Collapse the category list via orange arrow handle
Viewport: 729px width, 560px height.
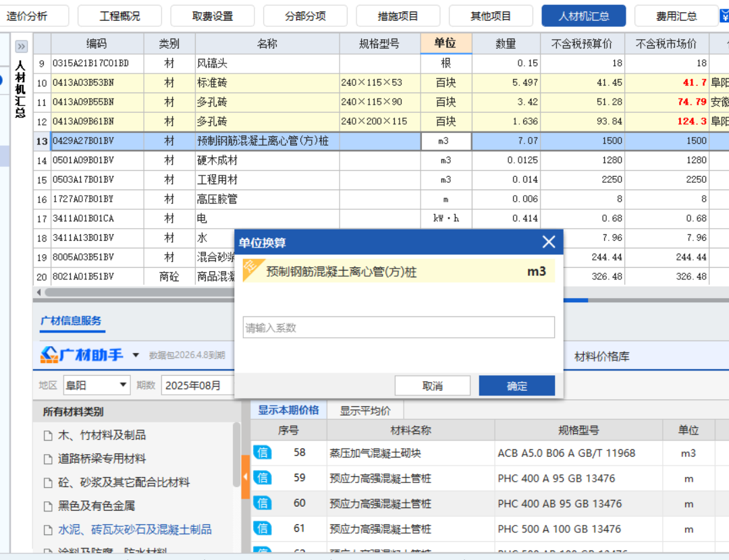click(246, 477)
